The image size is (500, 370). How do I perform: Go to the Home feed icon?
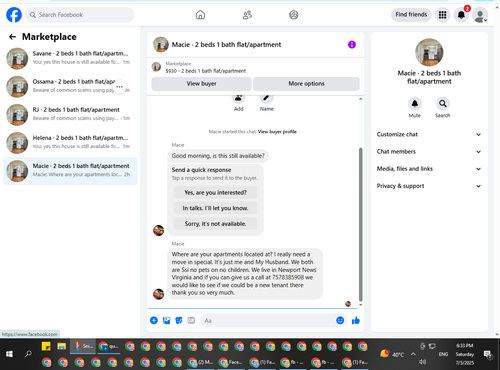point(200,15)
